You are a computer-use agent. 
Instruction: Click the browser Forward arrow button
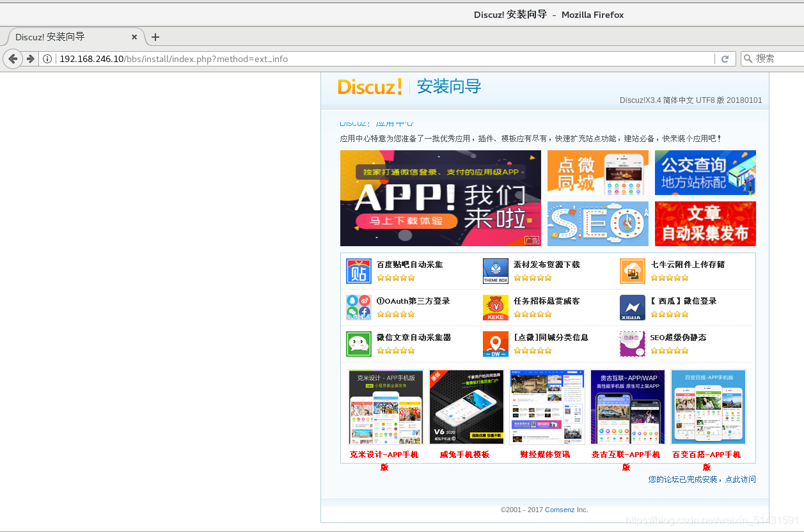click(x=30, y=59)
